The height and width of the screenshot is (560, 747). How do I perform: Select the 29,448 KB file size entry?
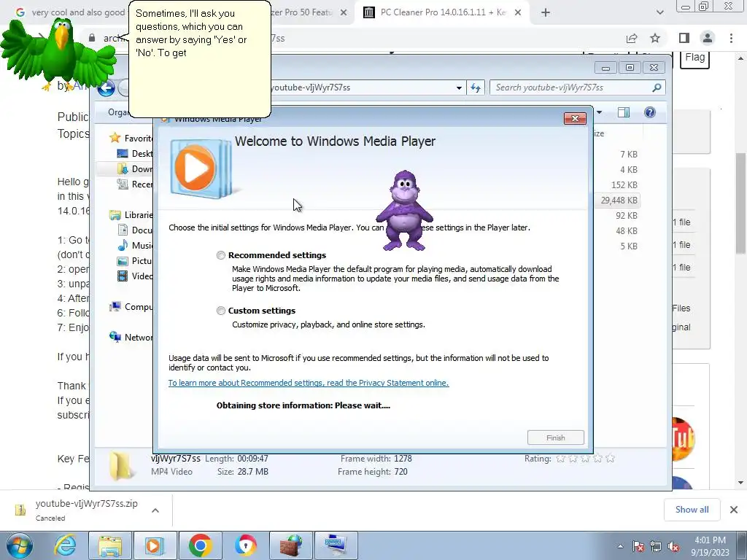pyautogui.click(x=619, y=201)
